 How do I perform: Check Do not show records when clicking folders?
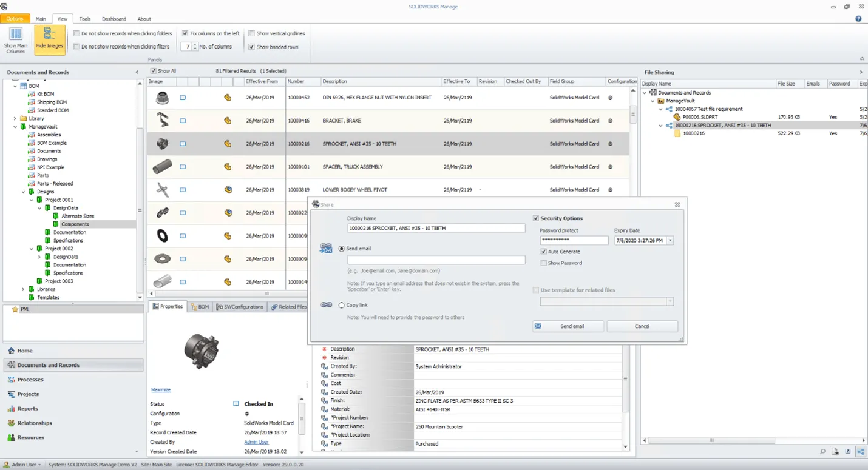tap(76, 33)
